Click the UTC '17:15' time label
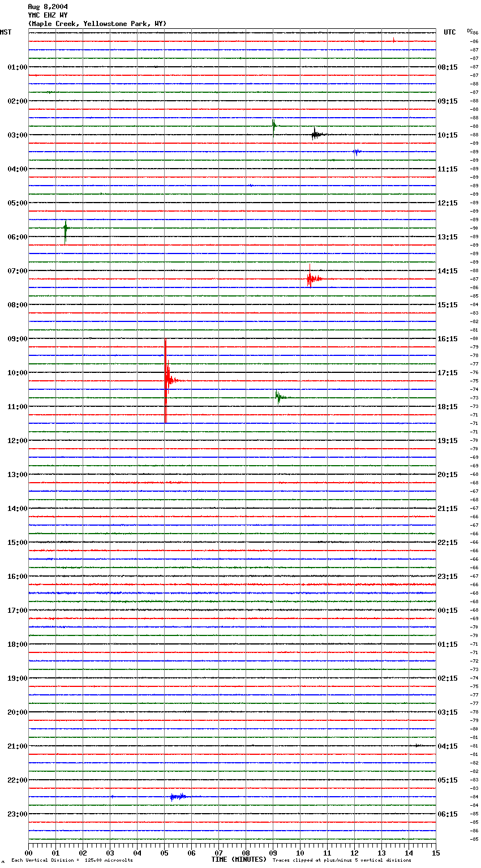This screenshot has height=868, width=481. pos(448,373)
